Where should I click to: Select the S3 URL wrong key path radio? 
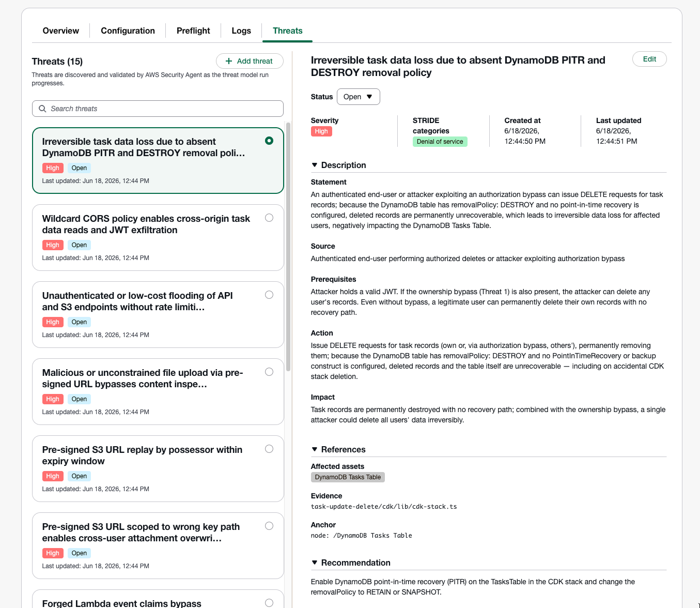[x=269, y=526]
